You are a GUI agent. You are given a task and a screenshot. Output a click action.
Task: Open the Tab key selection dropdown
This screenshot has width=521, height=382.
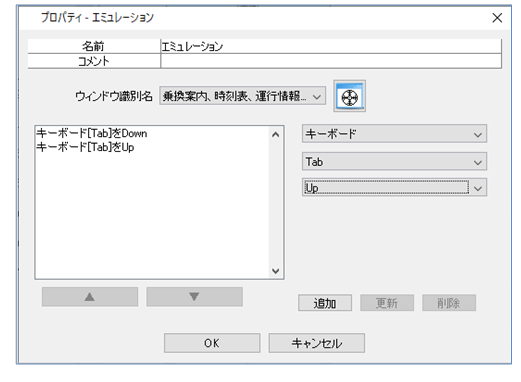click(x=394, y=162)
